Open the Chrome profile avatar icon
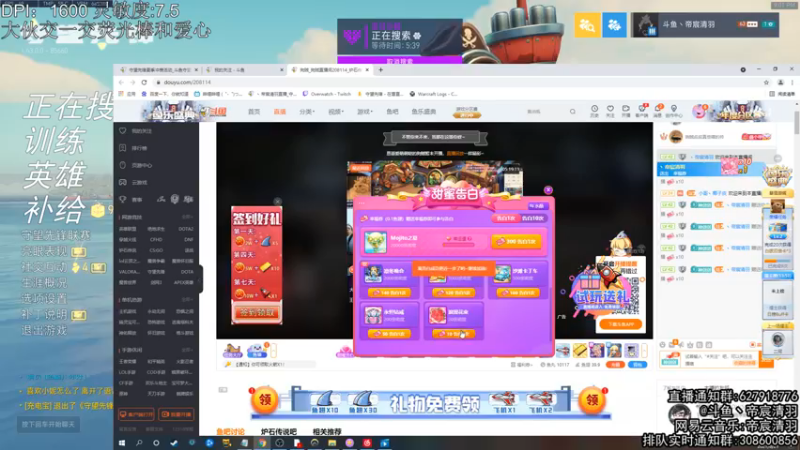Image resolution: width=800 pixels, height=450 pixels. click(x=780, y=82)
